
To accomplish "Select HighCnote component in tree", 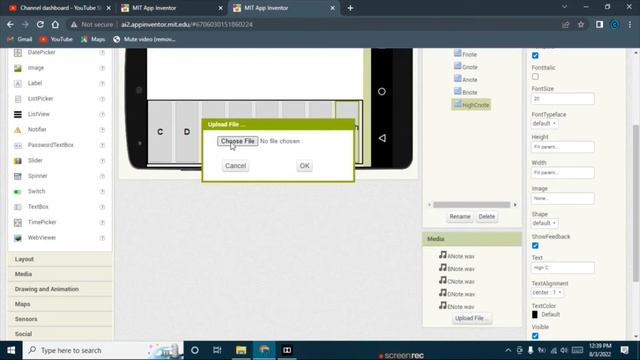I will click(471, 104).
